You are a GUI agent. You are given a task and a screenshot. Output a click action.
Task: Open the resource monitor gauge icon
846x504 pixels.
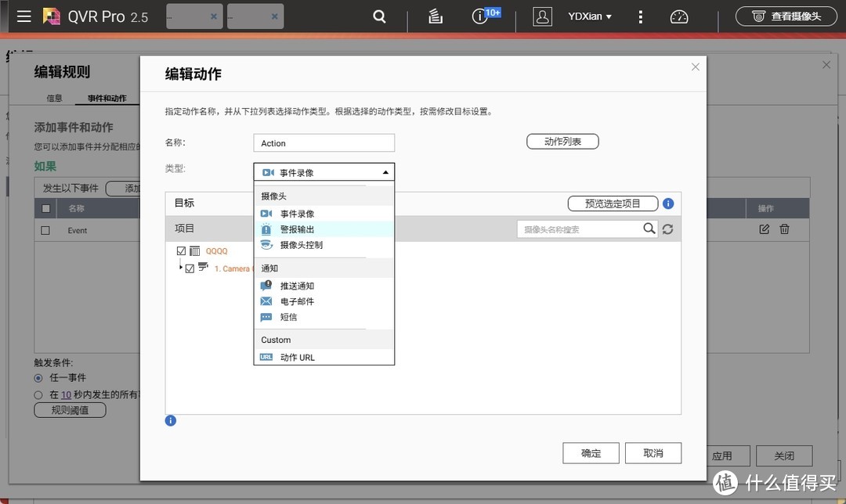click(x=678, y=16)
